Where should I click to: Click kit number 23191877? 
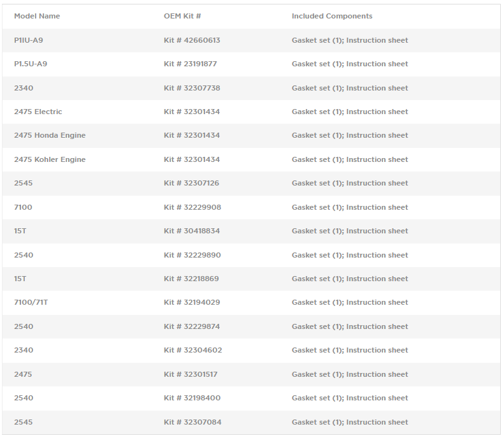[192, 64]
